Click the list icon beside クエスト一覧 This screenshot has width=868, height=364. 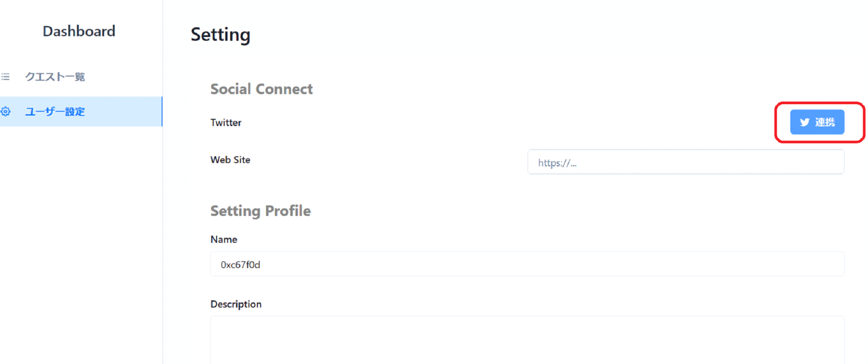click(x=5, y=77)
